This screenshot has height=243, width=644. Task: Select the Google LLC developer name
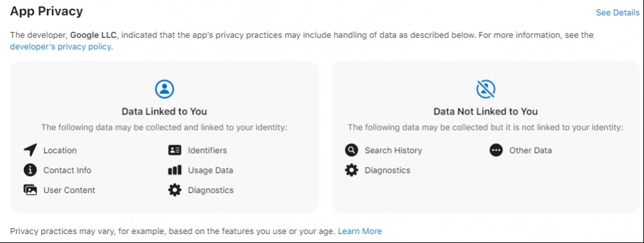[x=93, y=35]
